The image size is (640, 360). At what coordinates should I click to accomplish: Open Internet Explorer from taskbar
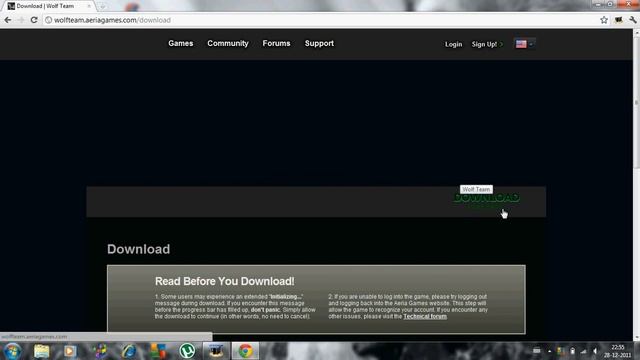[129, 351]
